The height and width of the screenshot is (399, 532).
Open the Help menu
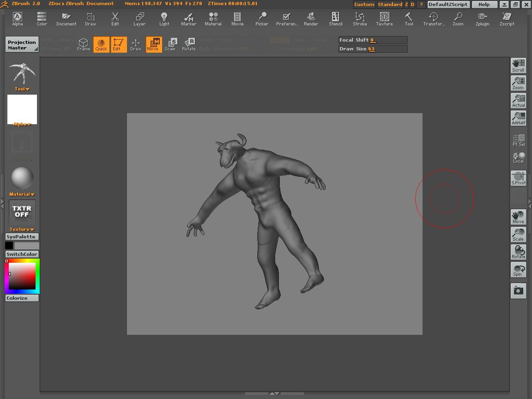(x=484, y=5)
